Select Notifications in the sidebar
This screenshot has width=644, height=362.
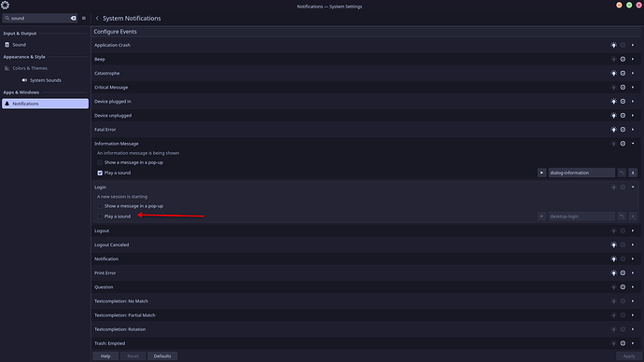point(45,104)
